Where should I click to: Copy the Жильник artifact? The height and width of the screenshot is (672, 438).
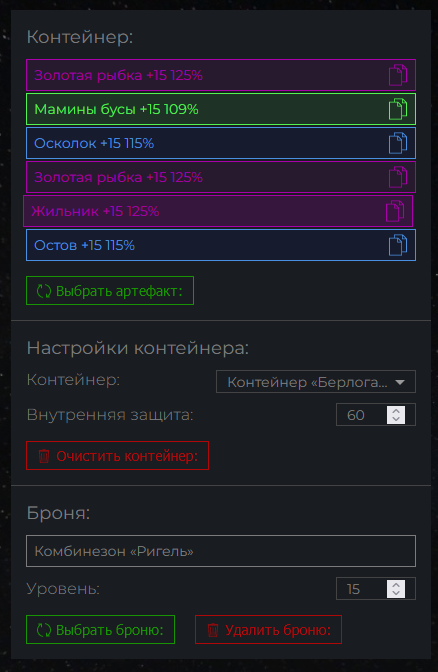tap(395, 211)
